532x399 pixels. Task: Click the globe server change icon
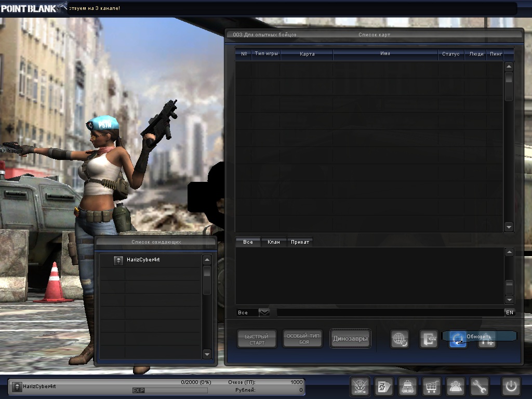click(400, 339)
